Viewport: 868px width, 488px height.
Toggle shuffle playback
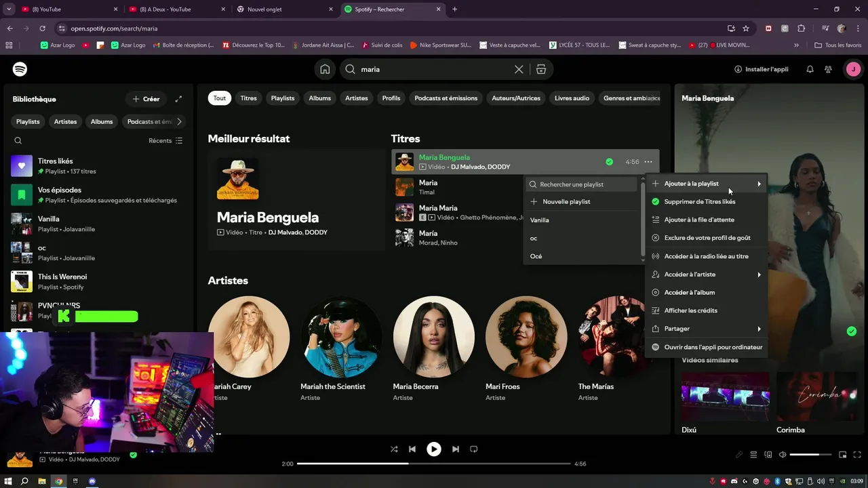tap(394, 449)
